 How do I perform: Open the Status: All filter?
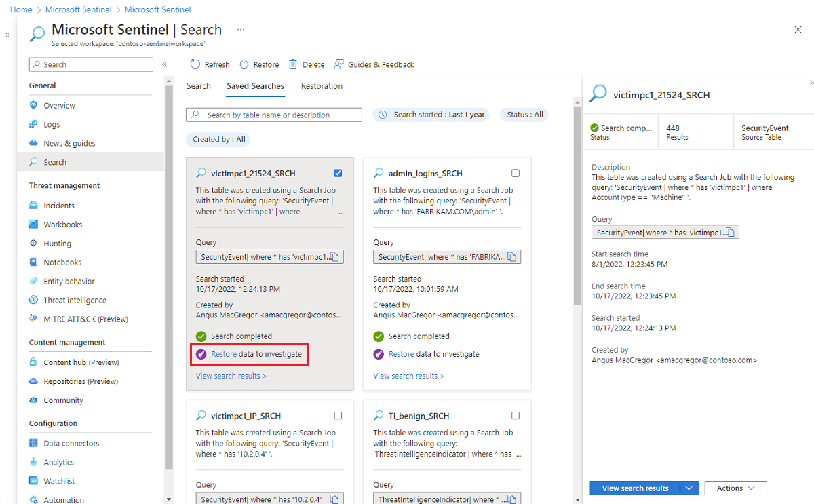pyautogui.click(x=524, y=114)
